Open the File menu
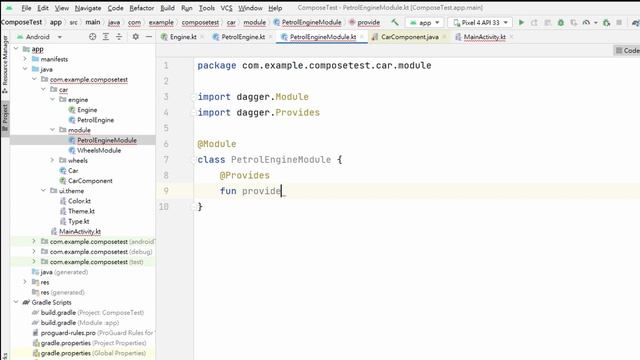The height and width of the screenshot is (360, 640). (26, 8)
